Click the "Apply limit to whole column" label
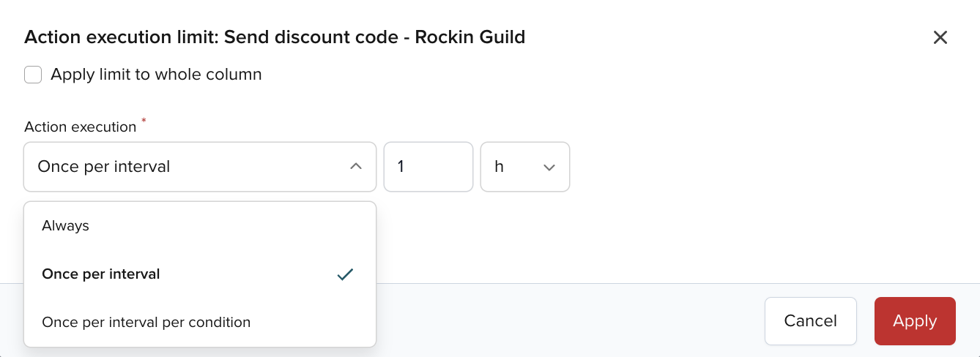The height and width of the screenshot is (357, 980). [x=156, y=75]
